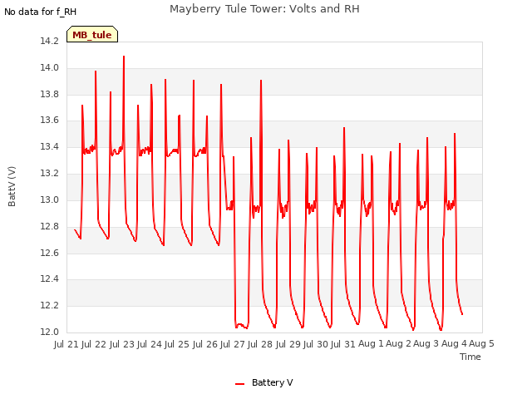Click the 12.8 y-axis tick label
Image resolution: width=532 pixels, height=399 pixels.
(49, 226)
